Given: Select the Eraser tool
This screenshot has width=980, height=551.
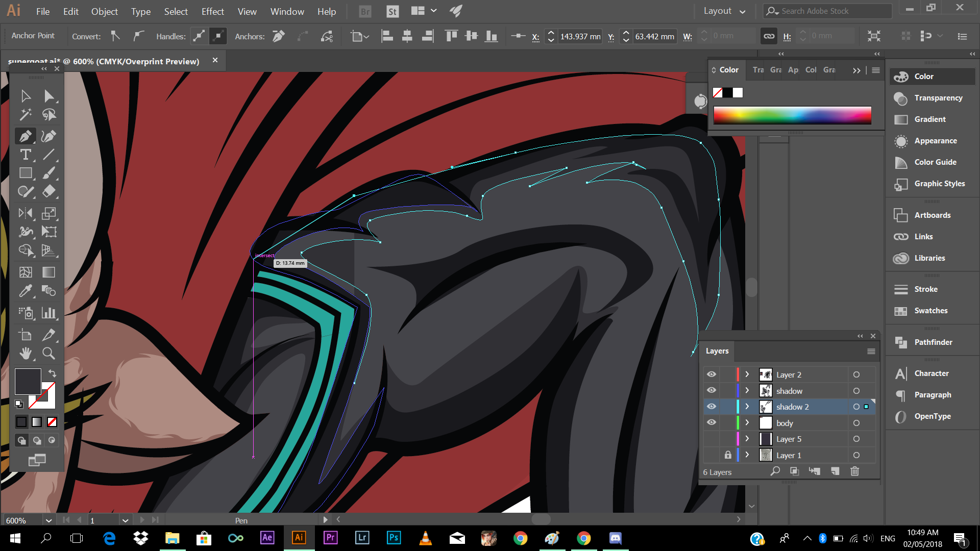Looking at the screenshot, I should [48, 191].
